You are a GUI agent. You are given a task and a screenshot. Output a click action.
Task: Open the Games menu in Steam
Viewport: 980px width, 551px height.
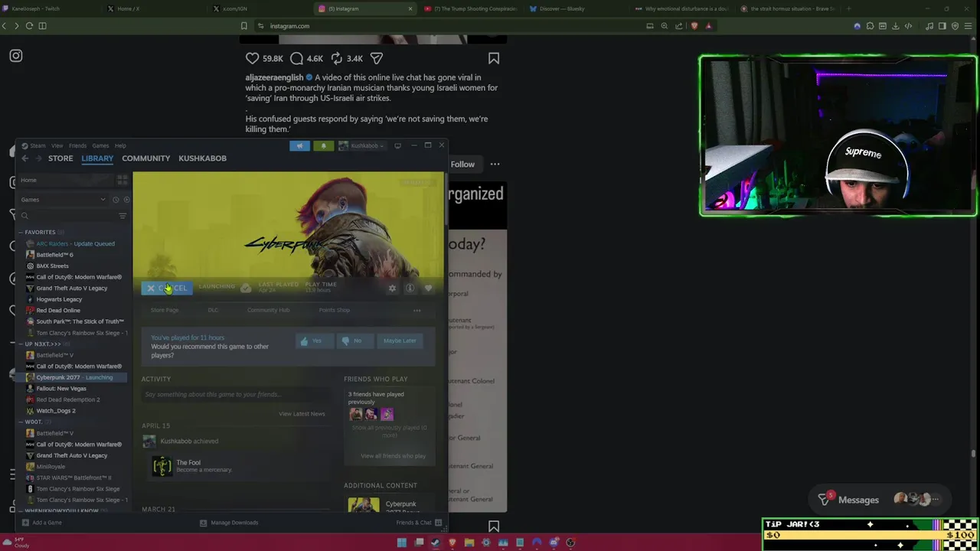(x=100, y=145)
